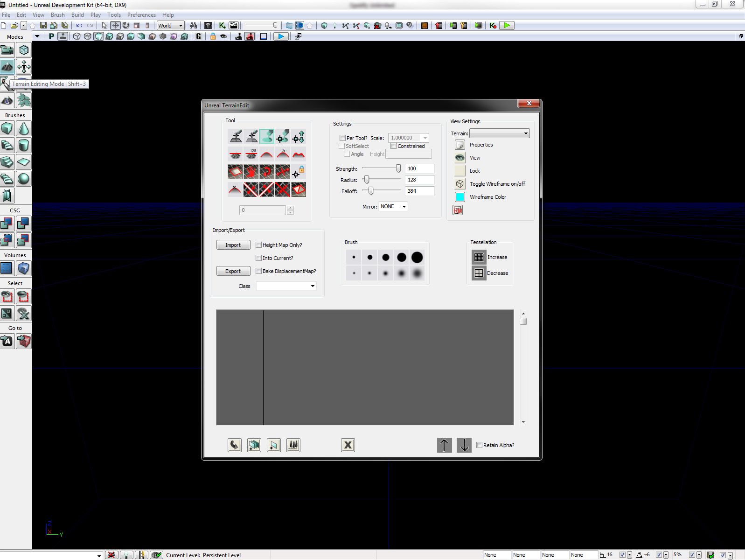Image resolution: width=745 pixels, height=560 pixels.
Task: Adjust the Strength slider handle
Action: click(398, 168)
